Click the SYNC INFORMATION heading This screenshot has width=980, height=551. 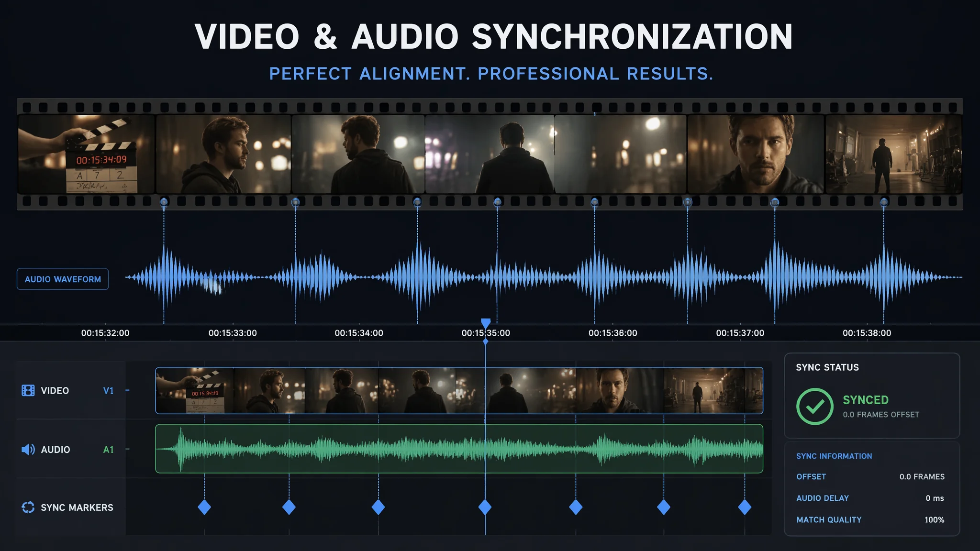pos(834,456)
